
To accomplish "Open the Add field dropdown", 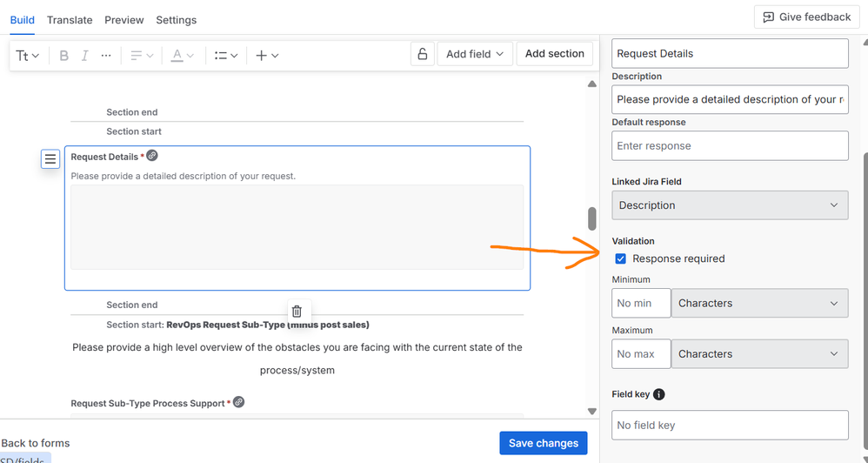I will (475, 54).
